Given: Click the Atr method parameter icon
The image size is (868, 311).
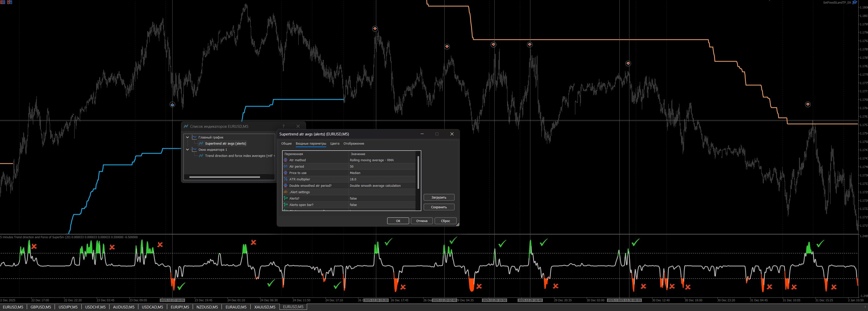Looking at the screenshot, I should click(285, 160).
